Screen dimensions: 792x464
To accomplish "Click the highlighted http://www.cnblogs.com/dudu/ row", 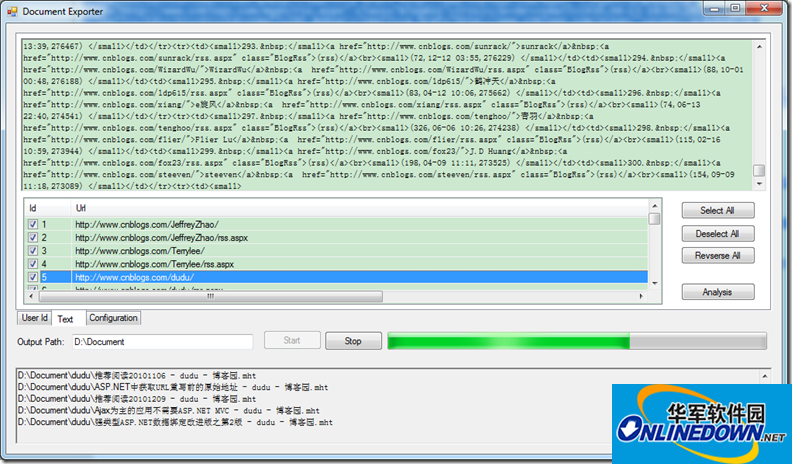I will (336, 277).
